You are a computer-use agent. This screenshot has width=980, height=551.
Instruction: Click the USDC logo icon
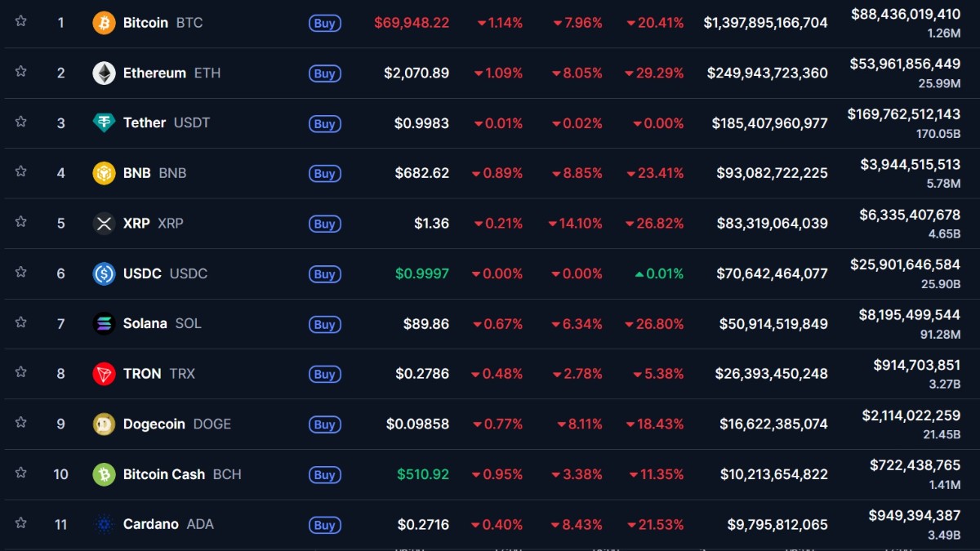[x=103, y=273]
